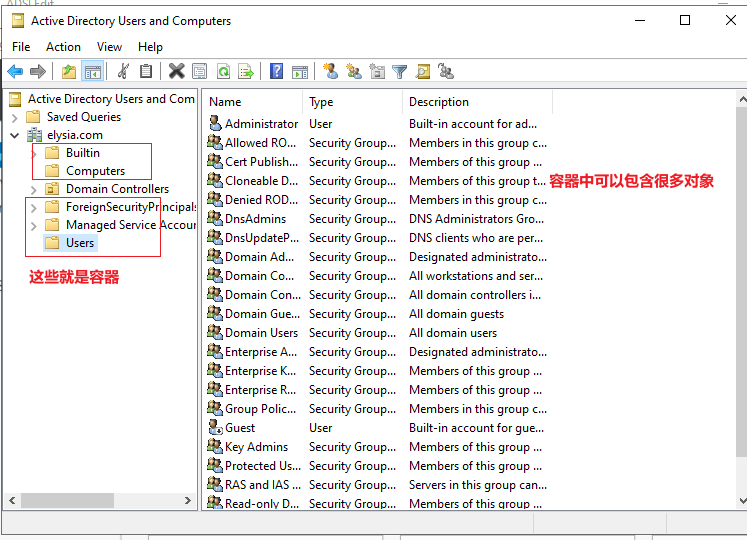Expand the Domain Controllers node
Image resolution: width=747 pixels, height=540 pixels.
[33, 190]
